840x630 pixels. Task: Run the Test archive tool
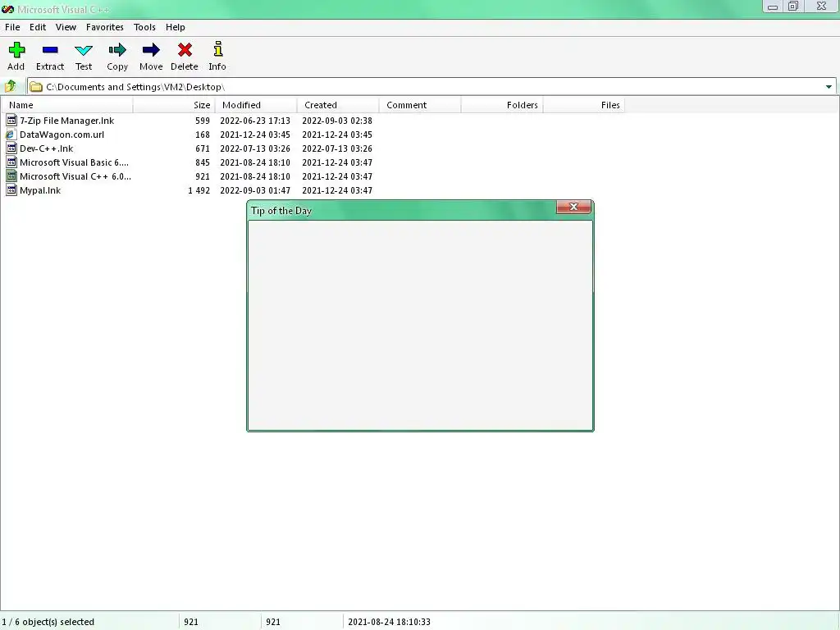pos(84,50)
